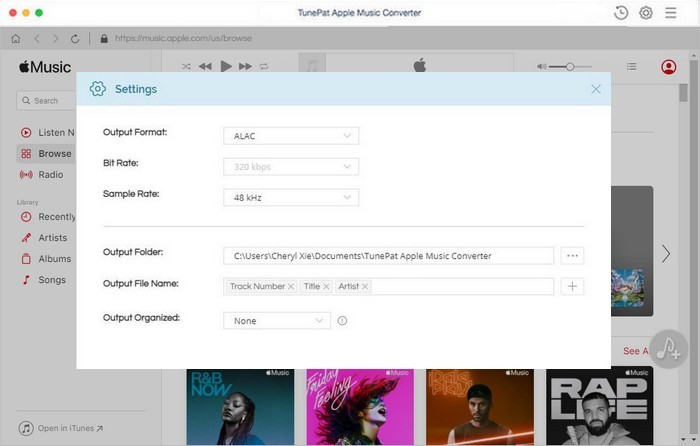This screenshot has width=700, height=446.
Task: Open the orange playlist thumbnail
Action: click(479, 407)
